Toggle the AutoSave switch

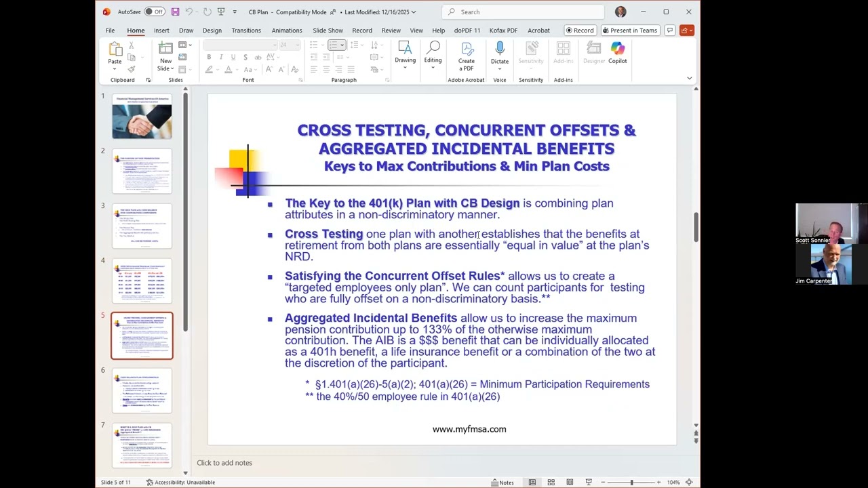pyautogui.click(x=155, y=12)
